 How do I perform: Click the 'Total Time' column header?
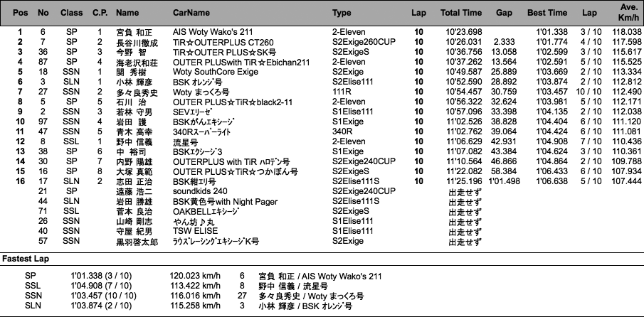point(461,13)
